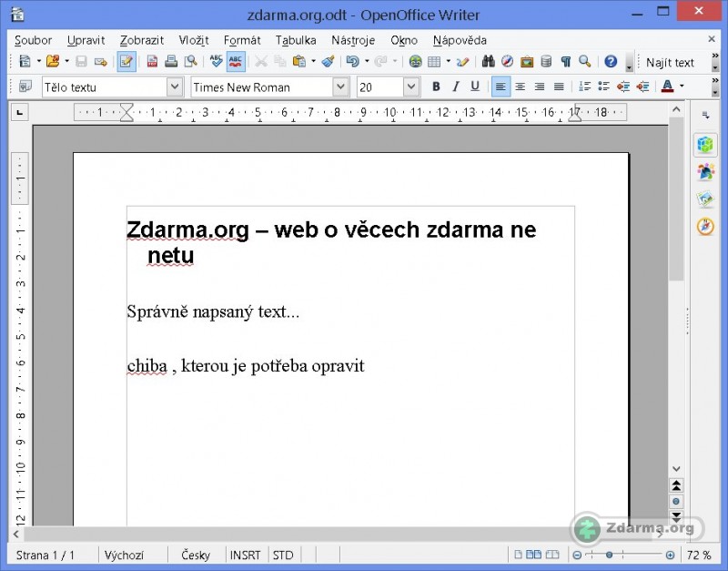Show Draw Functions pencil icon
The image size is (728, 571).
pos(463,61)
